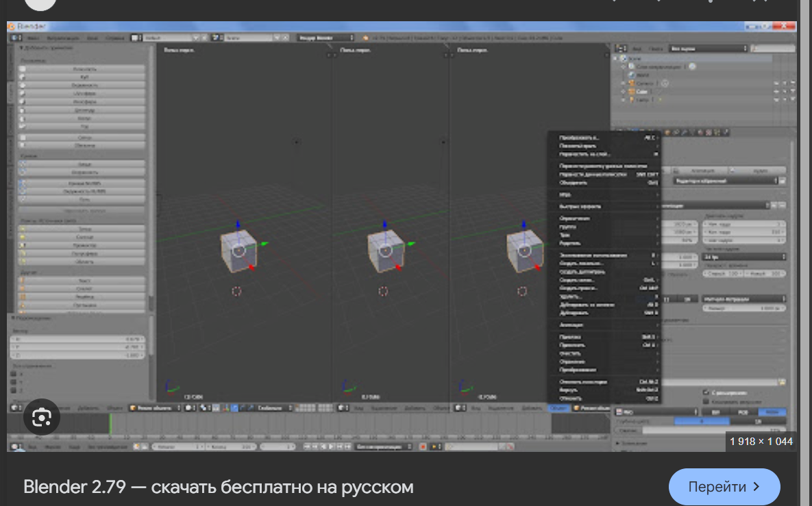Expand the Cube item in the outliner
Viewport: 812px width, 506px height.
click(x=624, y=92)
